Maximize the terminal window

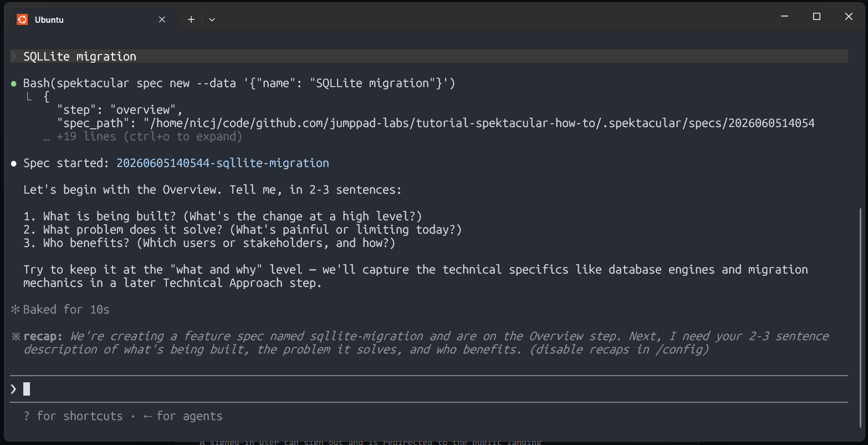click(816, 17)
